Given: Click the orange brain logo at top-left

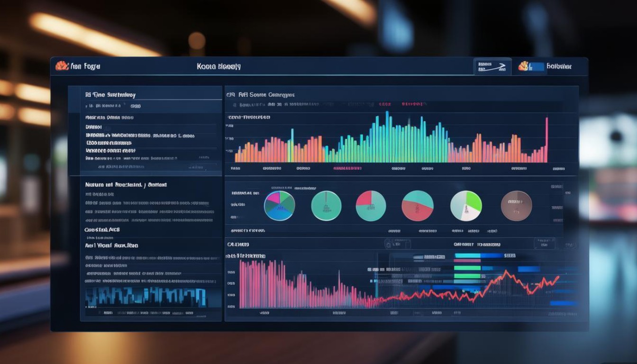Looking at the screenshot, I should point(62,66).
